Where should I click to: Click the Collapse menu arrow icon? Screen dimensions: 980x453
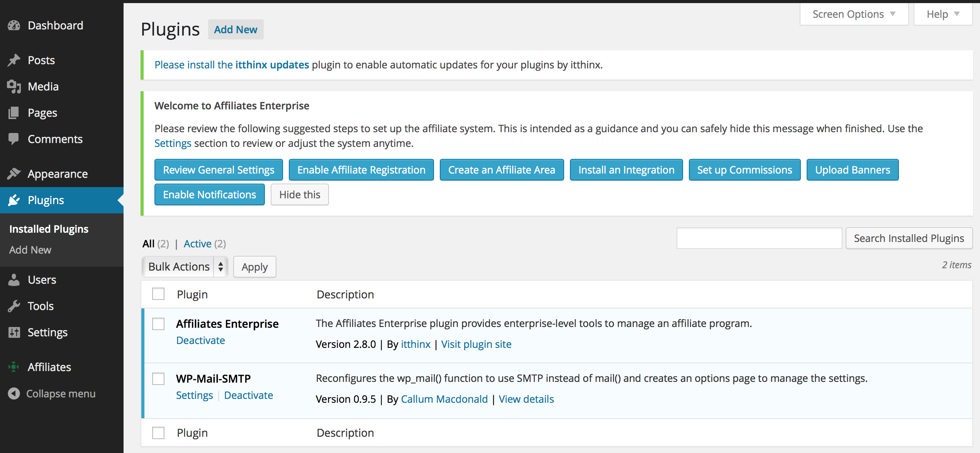tap(14, 393)
